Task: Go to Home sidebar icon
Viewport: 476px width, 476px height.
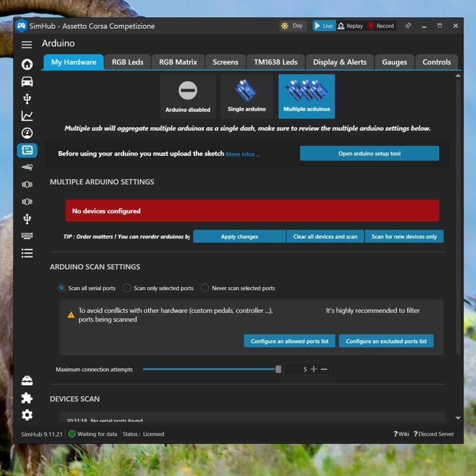Action: pos(27,64)
